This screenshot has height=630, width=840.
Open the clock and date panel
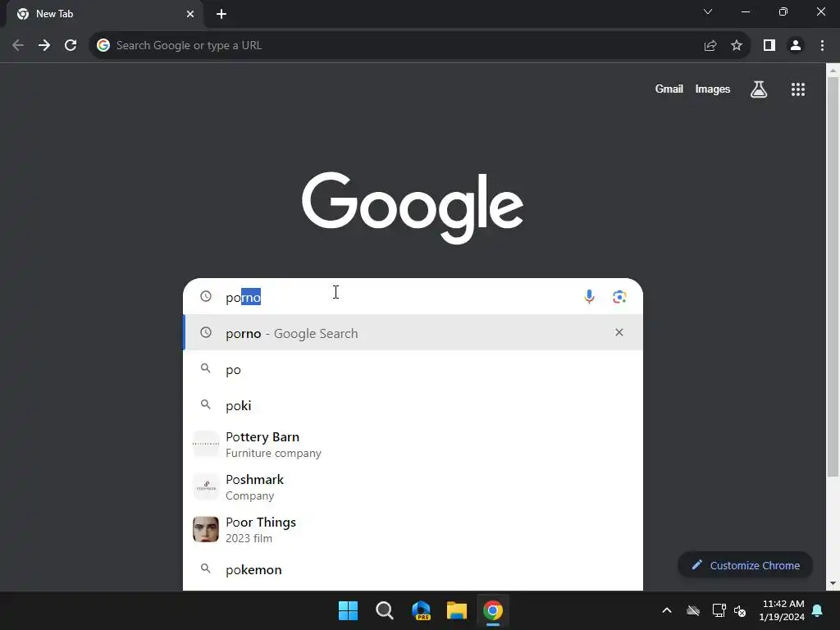pos(782,610)
